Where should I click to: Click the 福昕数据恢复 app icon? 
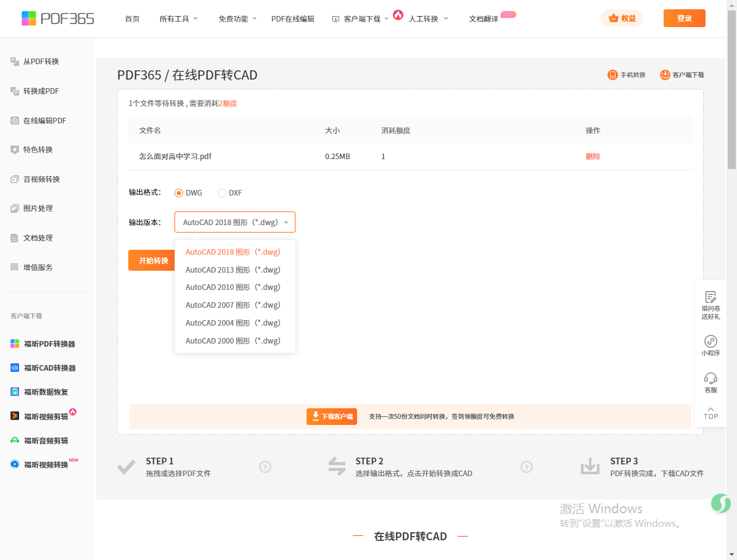pos(15,392)
